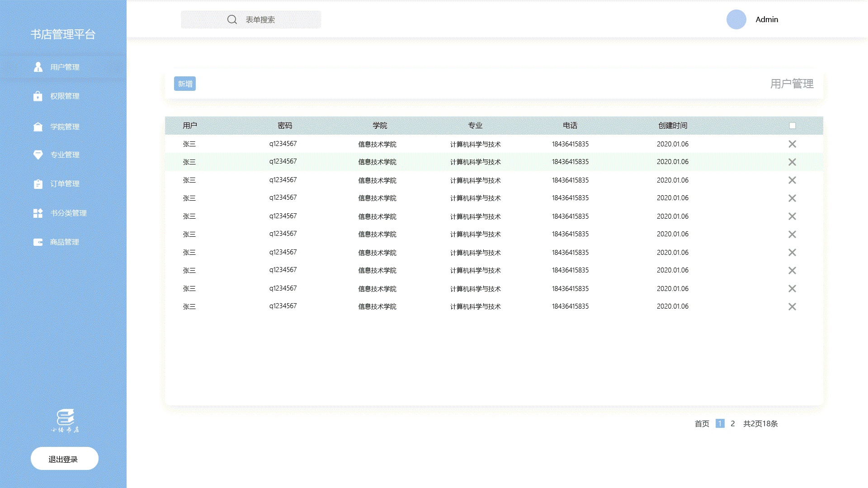
Task: Click the building icon for 学院管理
Action: tap(38, 127)
